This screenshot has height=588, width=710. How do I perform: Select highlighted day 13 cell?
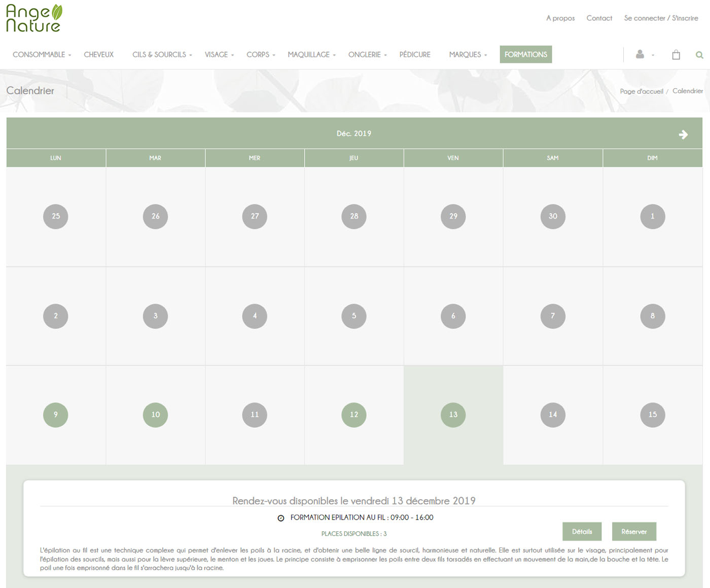click(x=453, y=415)
